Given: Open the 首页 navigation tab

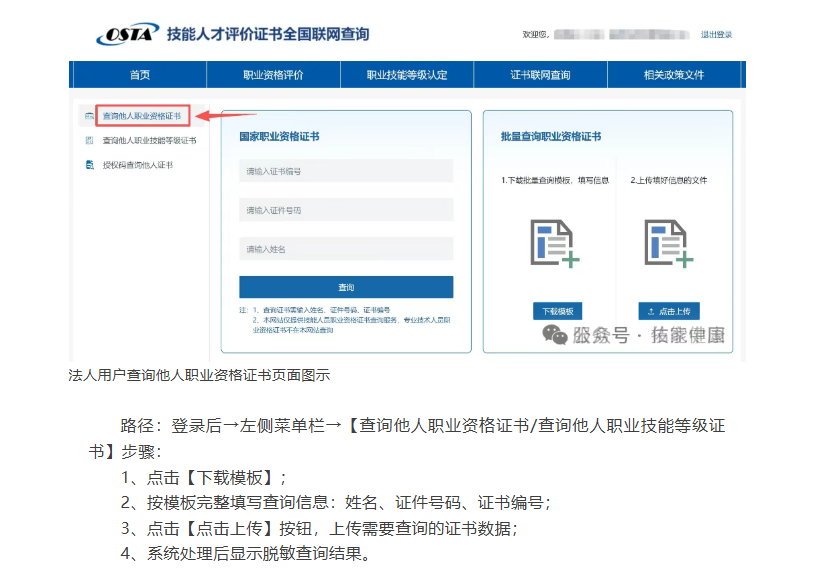Looking at the screenshot, I should tap(139, 75).
